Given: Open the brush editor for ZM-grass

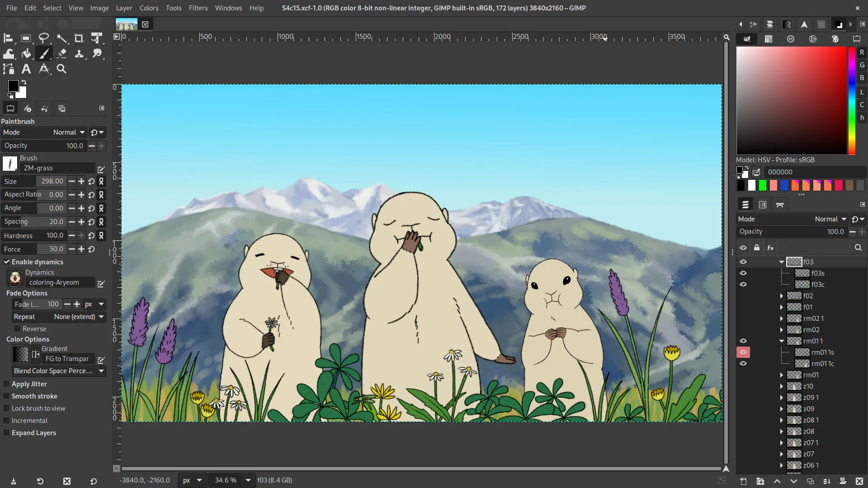Looking at the screenshot, I should pyautogui.click(x=101, y=169).
